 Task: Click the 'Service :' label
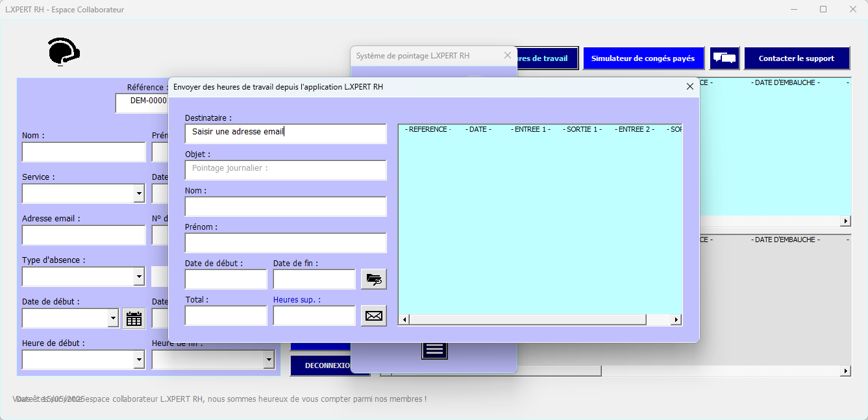[x=38, y=177]
